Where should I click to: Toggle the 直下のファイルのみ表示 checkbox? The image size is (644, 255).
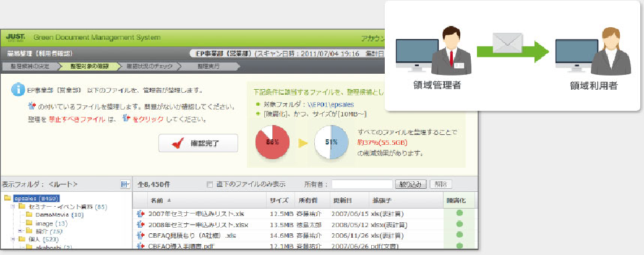pos(210,184)
